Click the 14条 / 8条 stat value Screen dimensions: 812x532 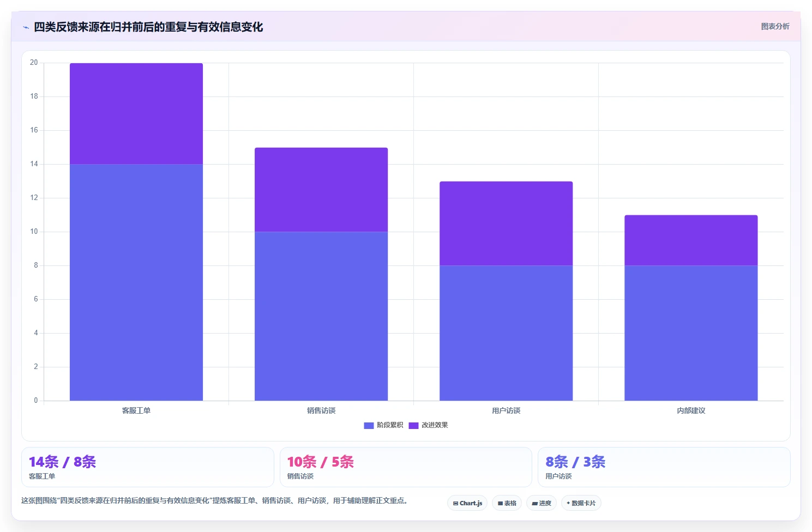click(62, 462)
